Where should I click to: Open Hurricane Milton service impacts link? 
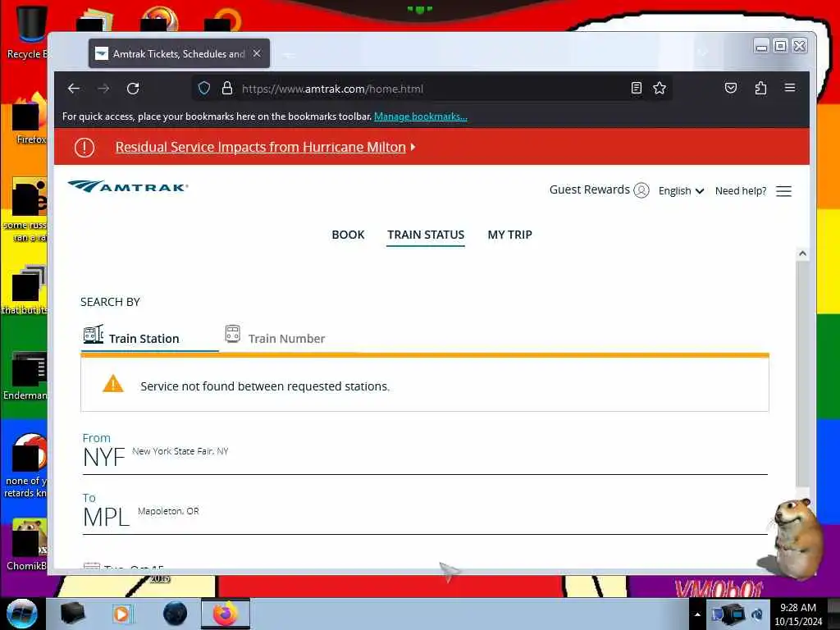pyautogui.click(x=261, y=147)
